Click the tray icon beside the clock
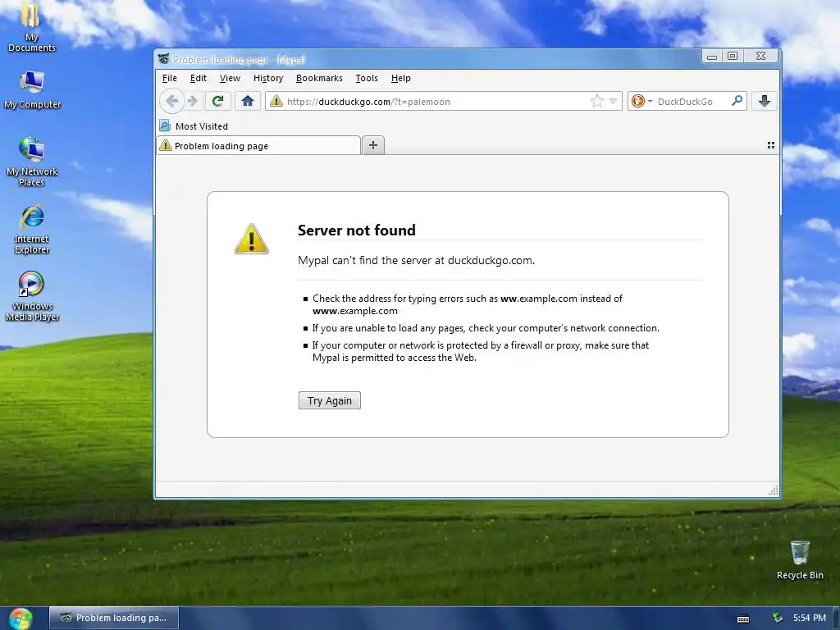Viewport: 840px width, 630px height. 778,618
